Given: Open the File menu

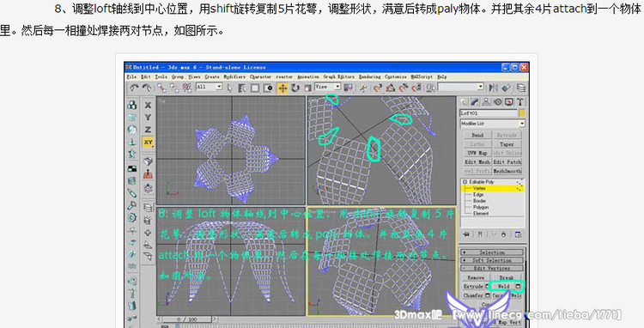Looking at the screenshot, I should pos(131,76).
